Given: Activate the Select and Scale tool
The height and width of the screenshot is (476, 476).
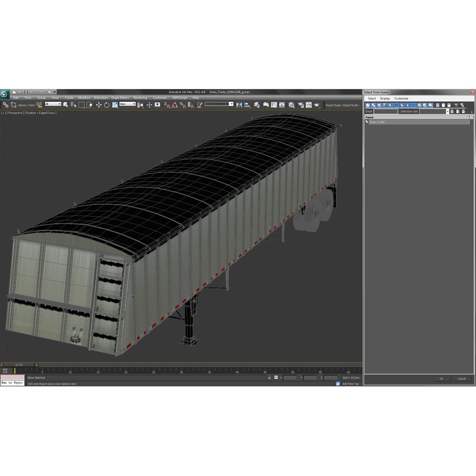Looking at the screenshot, I should coord(115,105).
